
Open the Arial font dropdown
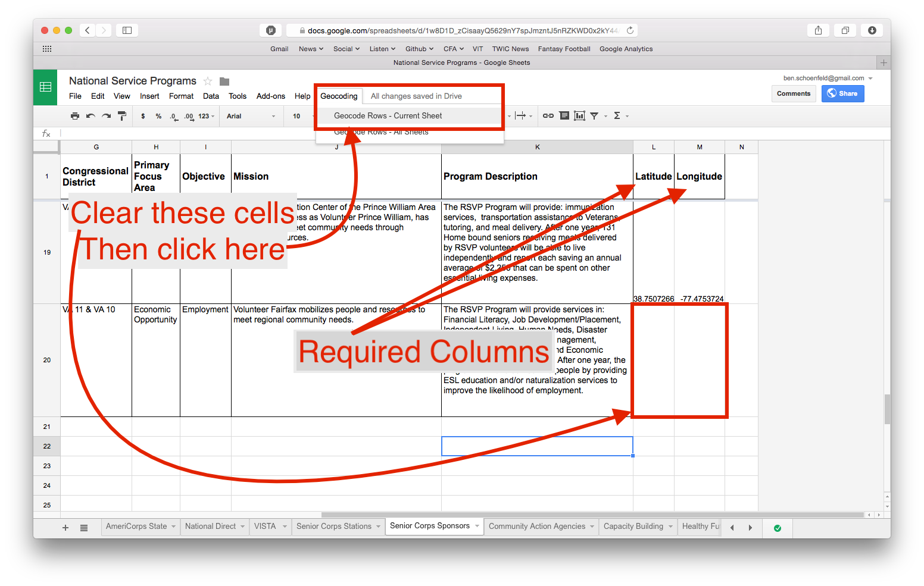pyautogui.click(x=251, y=116)
